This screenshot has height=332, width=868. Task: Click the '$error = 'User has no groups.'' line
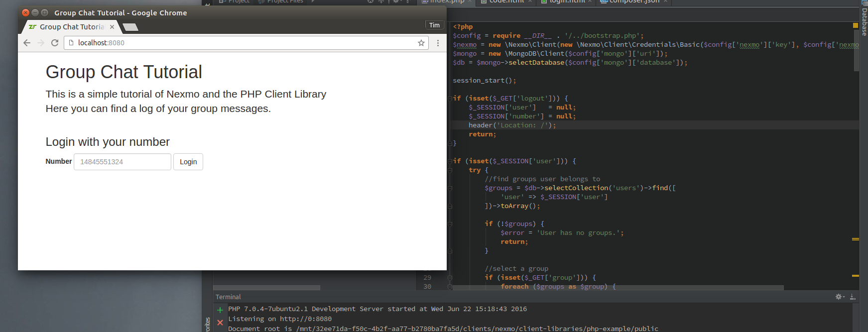click(x=562, y=233)
